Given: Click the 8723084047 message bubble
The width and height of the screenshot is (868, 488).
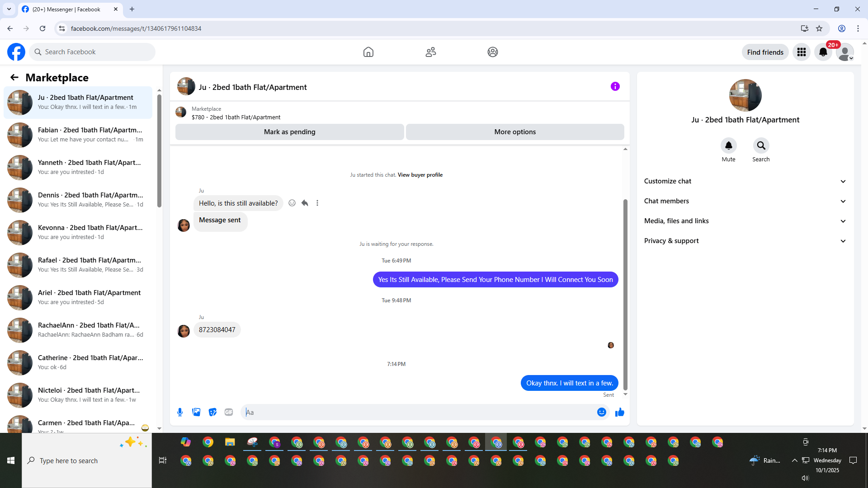Looking at the screenshot, I should tap(217, 330).
